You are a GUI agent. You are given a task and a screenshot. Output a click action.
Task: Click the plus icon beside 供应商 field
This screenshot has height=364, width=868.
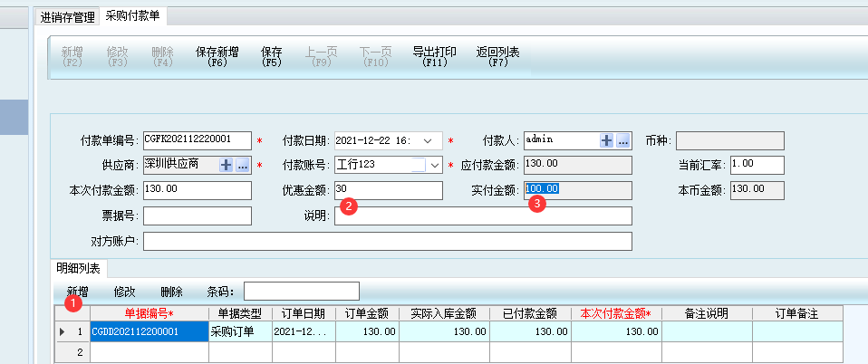(x=227, y=166)
